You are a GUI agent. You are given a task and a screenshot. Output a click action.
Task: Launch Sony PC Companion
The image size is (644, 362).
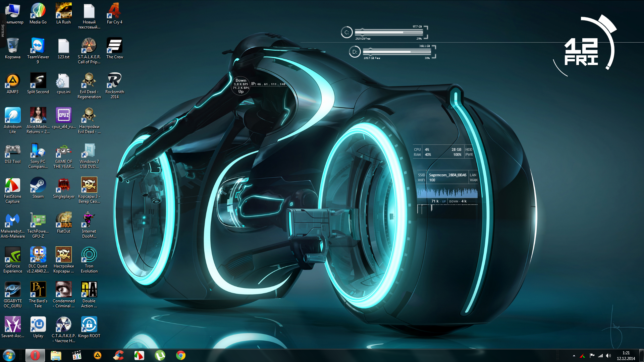38,156
